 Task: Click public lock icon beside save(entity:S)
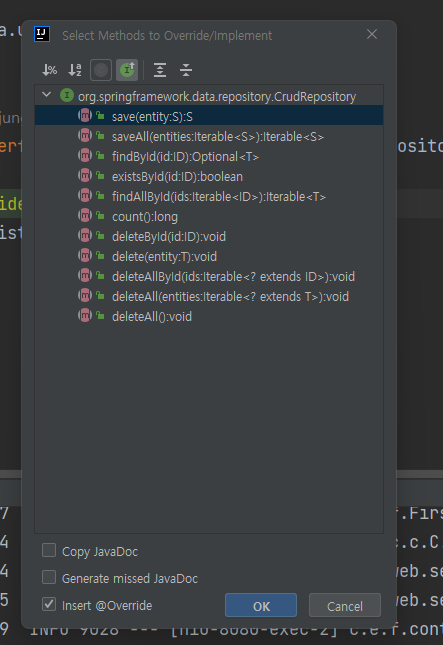tap(100, 116)
